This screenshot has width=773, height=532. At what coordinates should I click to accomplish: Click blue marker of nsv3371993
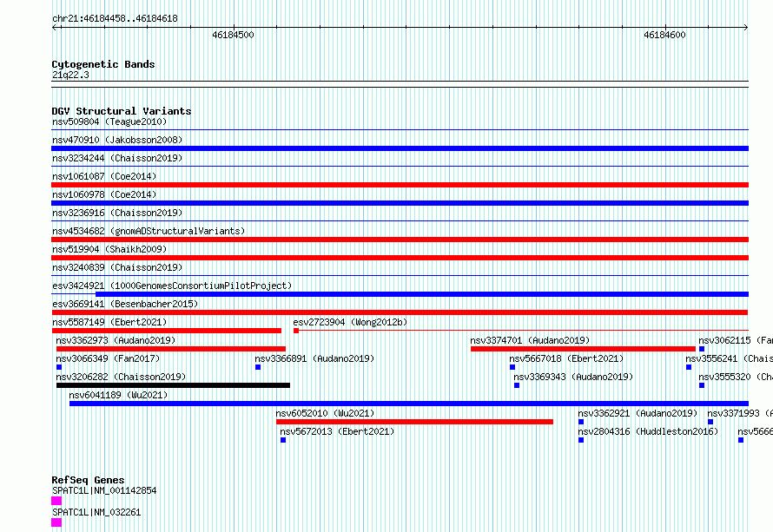click(710, 422)
